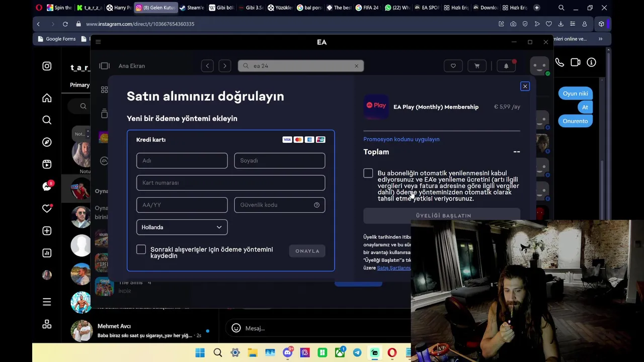Screen dimensions: 644x362
Task: Switch to the Harry Po browser tab
Action: (x=118, y=8)
